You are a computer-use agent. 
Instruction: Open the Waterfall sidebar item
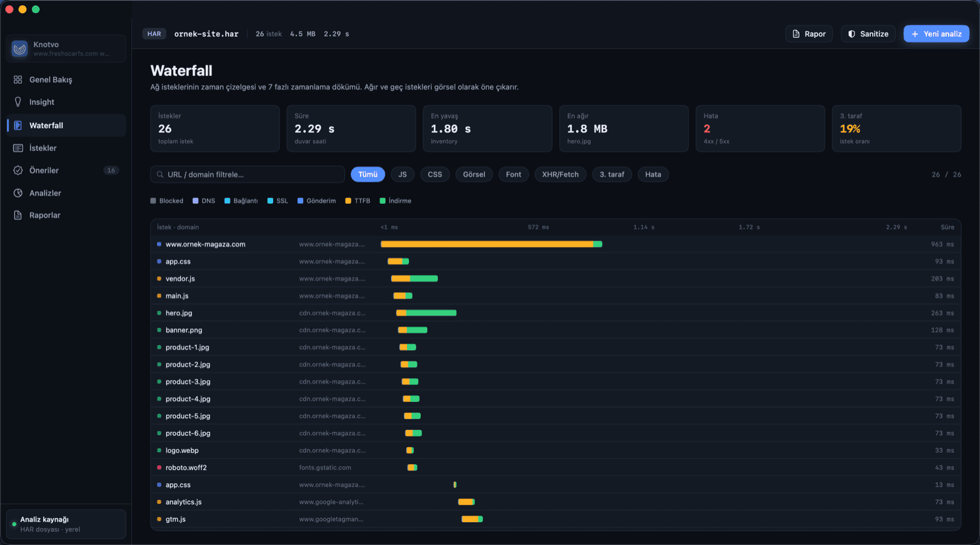point(66,125)
